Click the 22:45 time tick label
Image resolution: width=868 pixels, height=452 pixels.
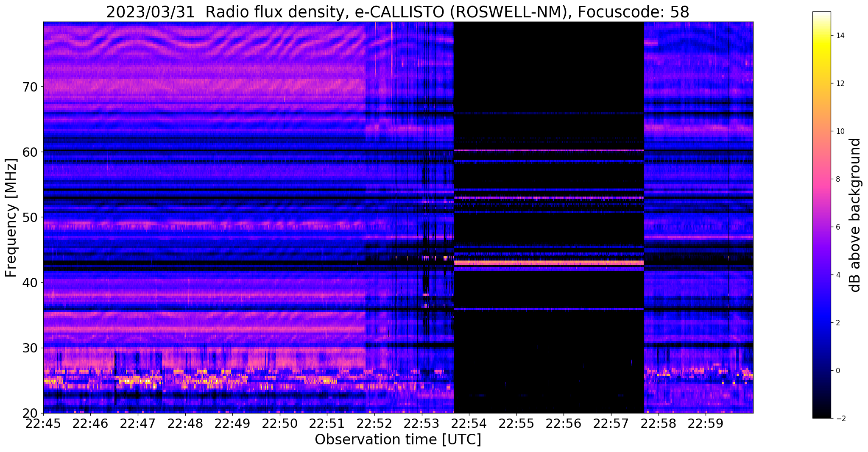click(43, 423)
